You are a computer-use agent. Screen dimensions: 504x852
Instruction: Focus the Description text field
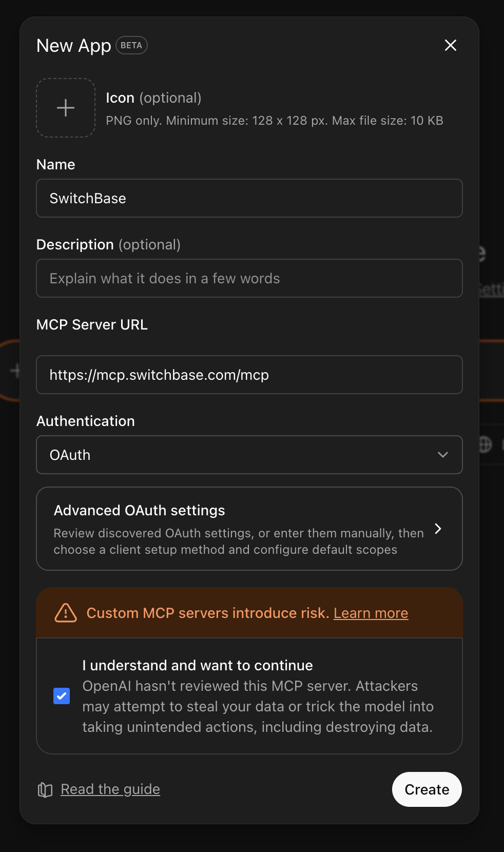[249, 278]
